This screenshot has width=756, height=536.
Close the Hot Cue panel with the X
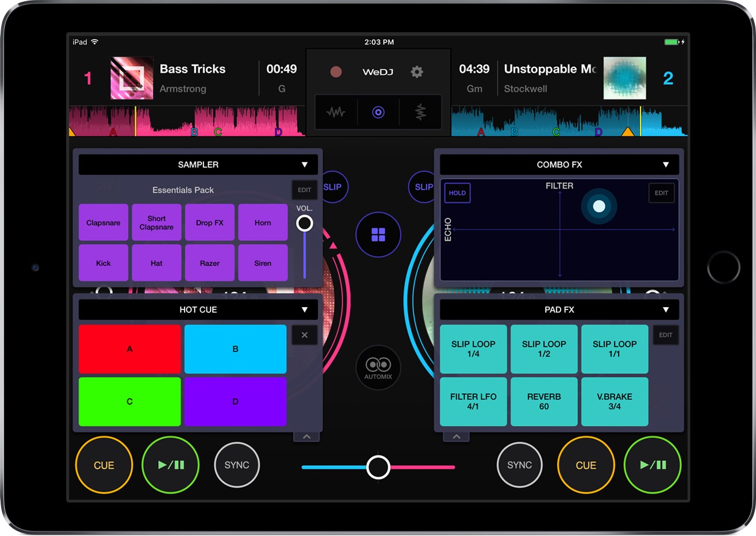pos(305,335)
